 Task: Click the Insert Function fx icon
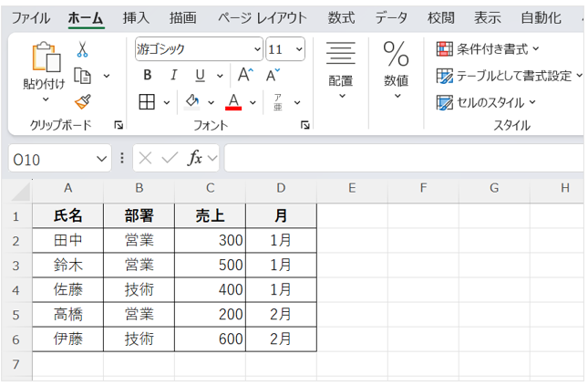tap(194, 158)
